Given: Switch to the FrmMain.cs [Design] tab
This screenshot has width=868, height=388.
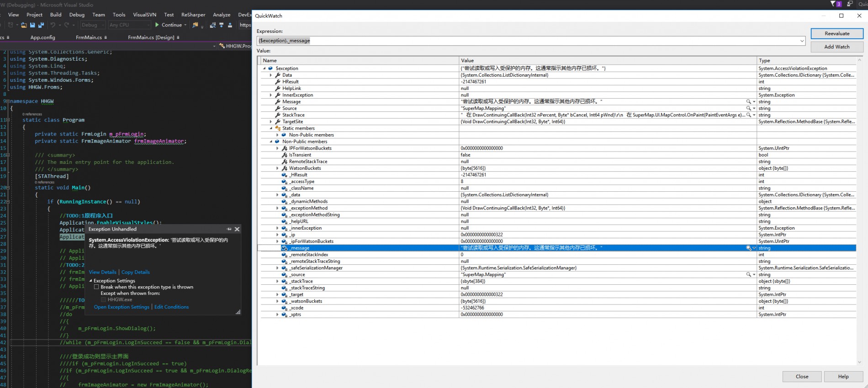Looking at the screenshot, I should [x=151, y=37].
